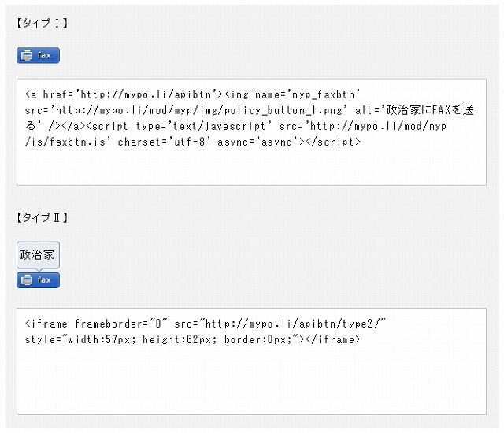Click the Type II blue fax button
The image size is (504, 433).
pos(38,280)
